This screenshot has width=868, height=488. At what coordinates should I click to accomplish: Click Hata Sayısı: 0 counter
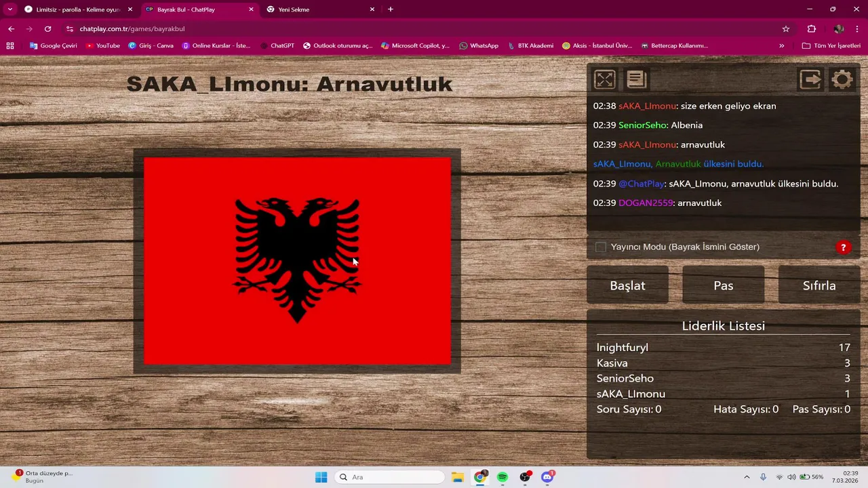coord(746,409)
